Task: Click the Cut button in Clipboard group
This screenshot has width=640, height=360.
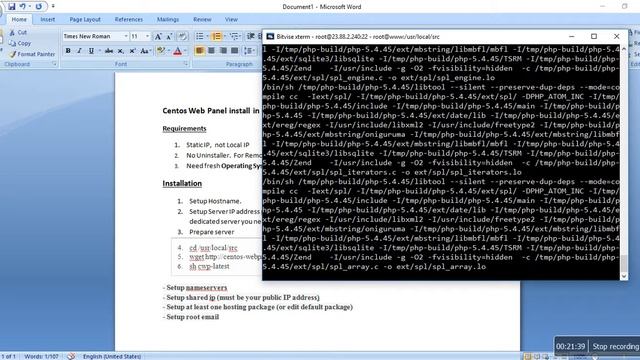Action: tap(18, 32)
